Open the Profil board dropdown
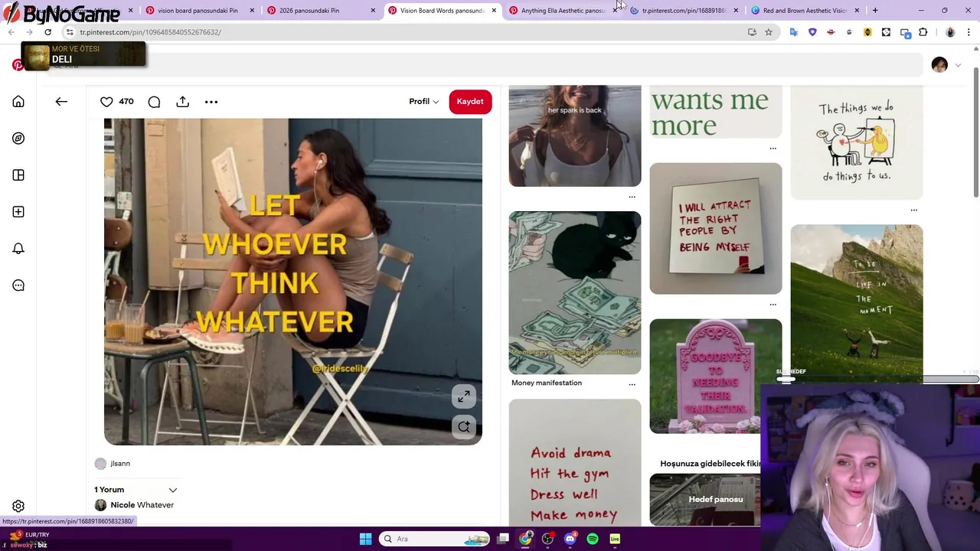This screenshot has height=551, width=980. click(x=423, y=102)
